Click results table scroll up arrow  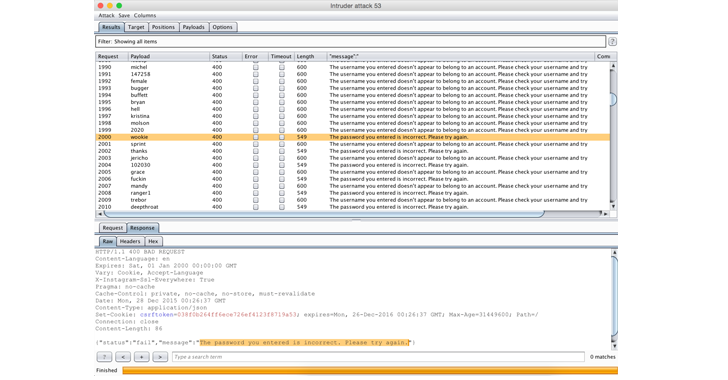point(613,66)
